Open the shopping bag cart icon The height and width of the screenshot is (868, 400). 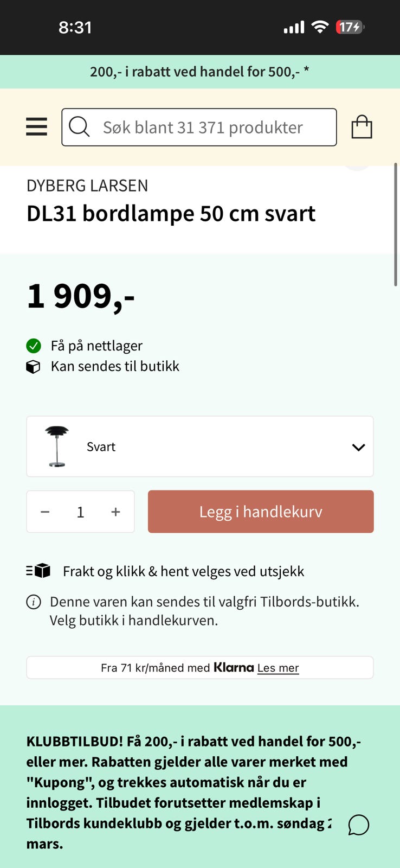(x=362, y=127)
